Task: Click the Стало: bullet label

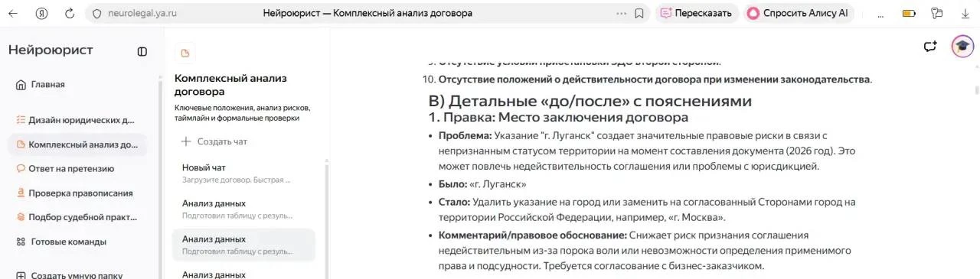Action: (x=454, y=202)
